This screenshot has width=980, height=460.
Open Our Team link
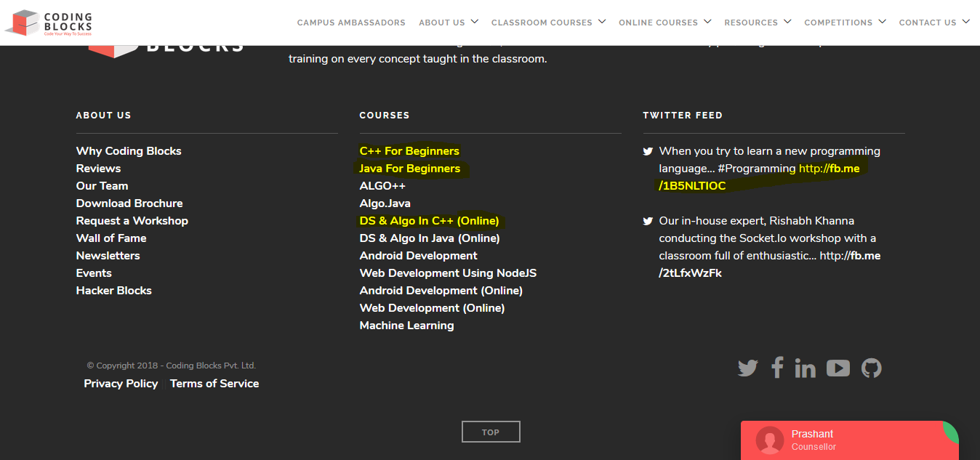102,186
